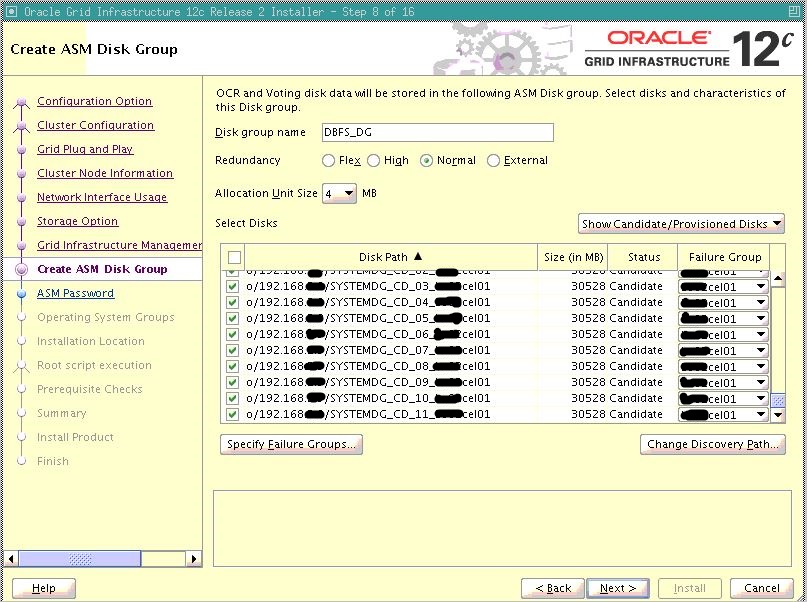Jump to Cluster Node Information step
The image size is (807, 602).
point(105,173)
